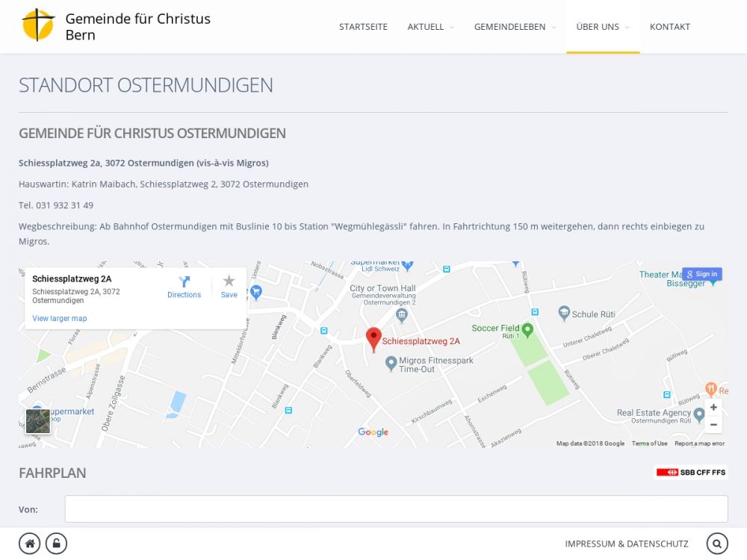This screenshot has width=747, height=560.
Task: Click the padlock login icon
Action: click(x=56, y=544)
